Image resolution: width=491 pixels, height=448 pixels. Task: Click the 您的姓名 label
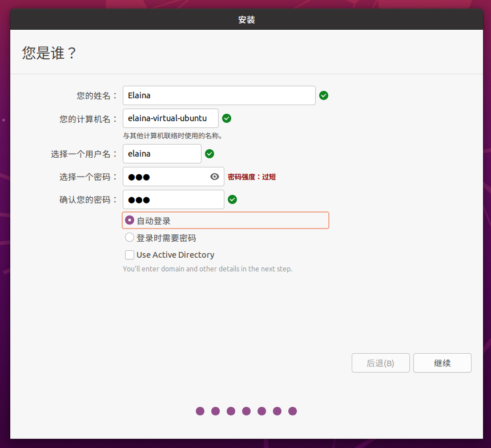pos(96,95)
